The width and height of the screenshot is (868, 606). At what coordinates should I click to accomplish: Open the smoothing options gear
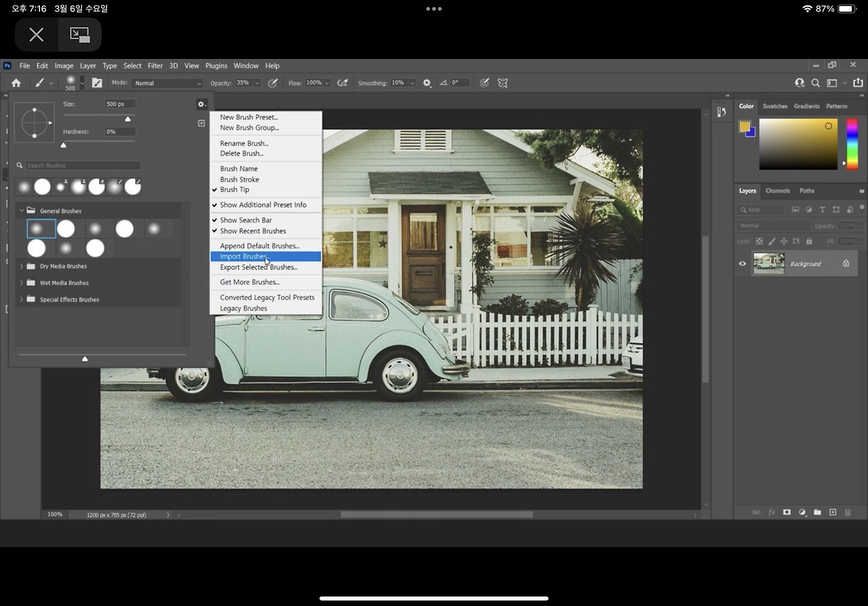(427, 83)
